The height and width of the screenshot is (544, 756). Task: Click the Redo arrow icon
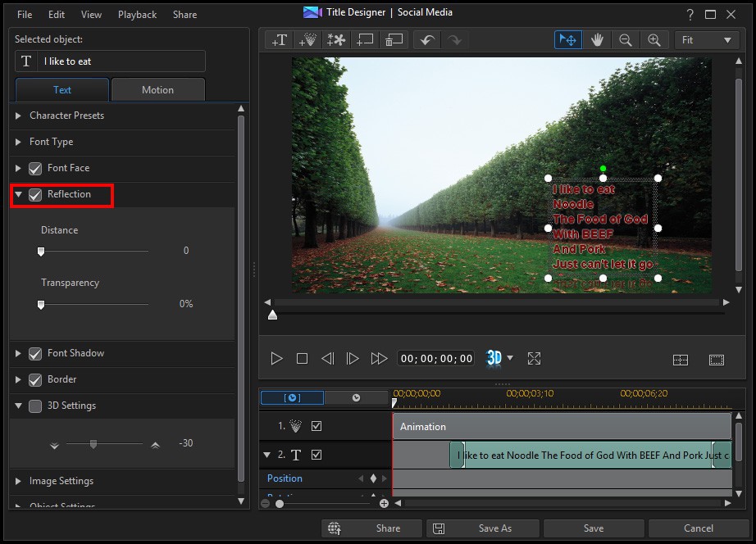[454, 40]
